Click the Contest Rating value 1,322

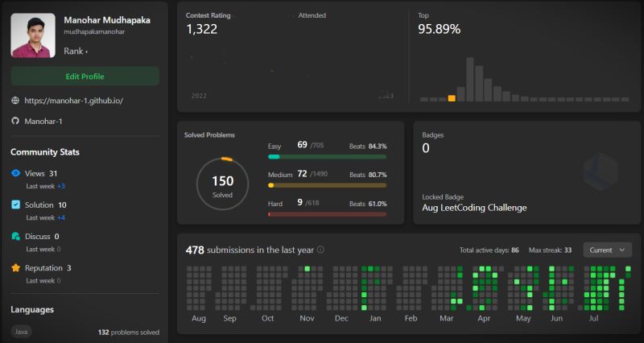(x=202, y=29)
